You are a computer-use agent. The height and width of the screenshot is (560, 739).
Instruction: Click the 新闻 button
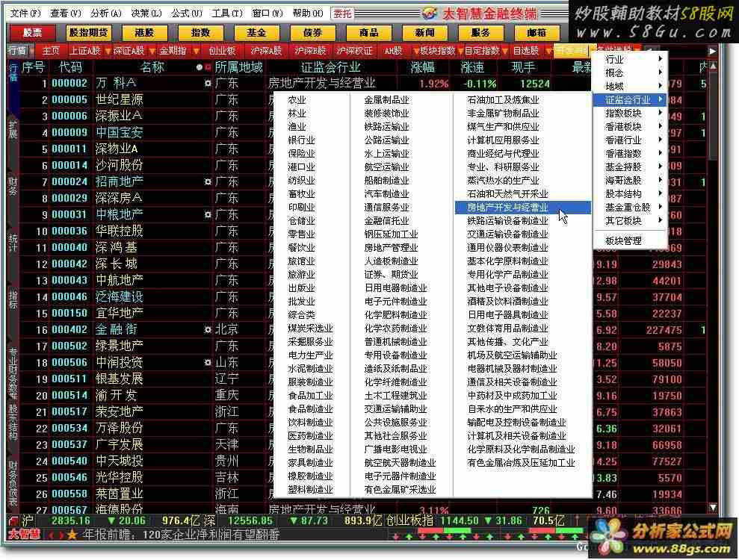[424, 33]
